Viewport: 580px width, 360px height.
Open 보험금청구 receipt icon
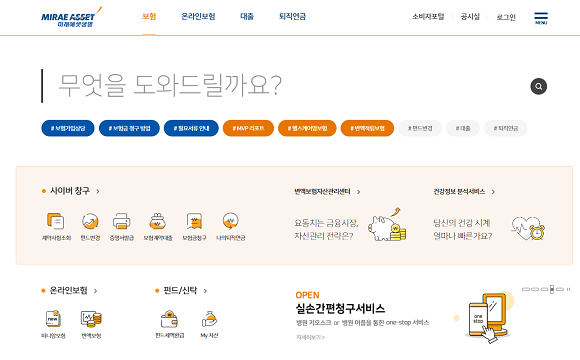194,221
